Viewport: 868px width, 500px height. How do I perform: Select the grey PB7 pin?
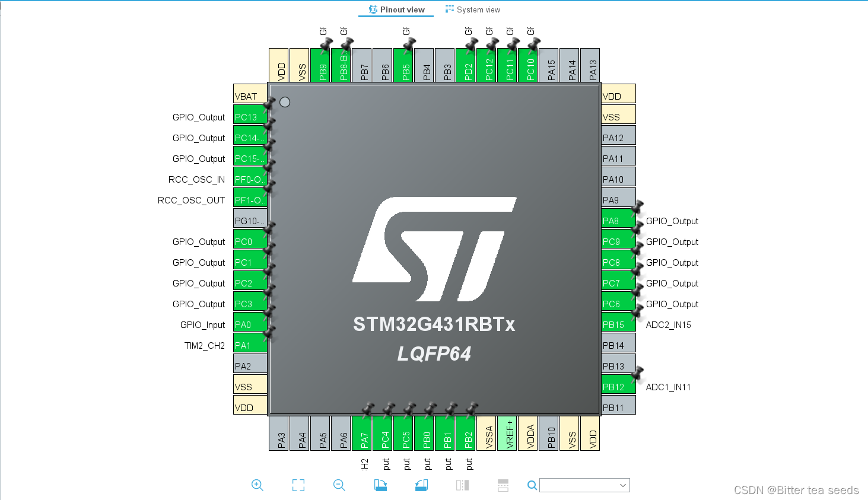[x=362, y=65]
